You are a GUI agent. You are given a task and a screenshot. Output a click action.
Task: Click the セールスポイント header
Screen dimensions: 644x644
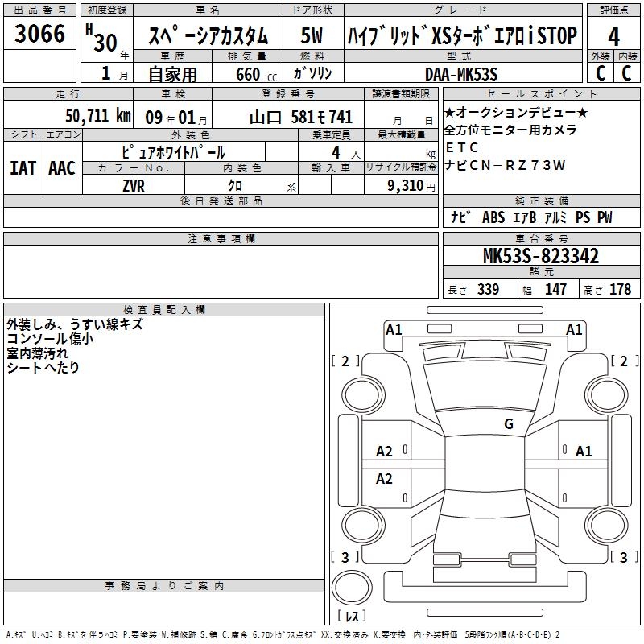(x=541, y=93)
